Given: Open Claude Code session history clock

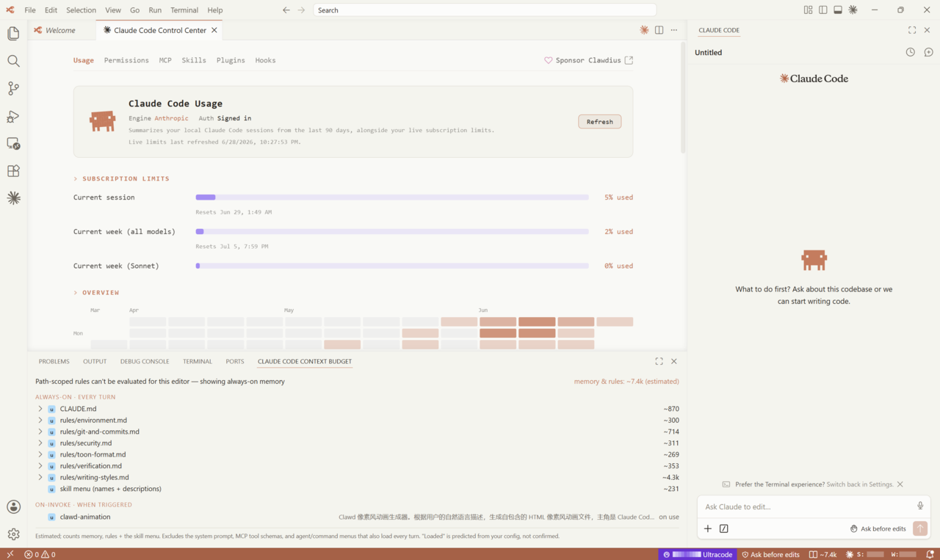Looking at the screenshot, I should click(x=911, y=52).
